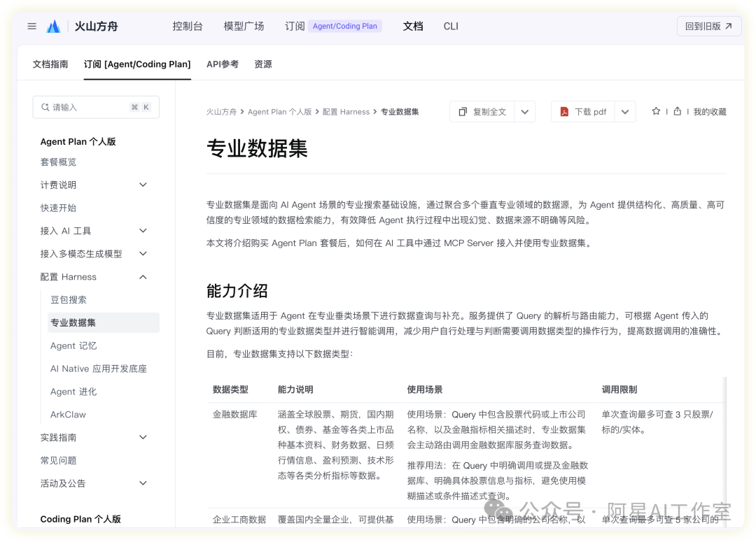The image size is (756, 542).
Task: Open 常见问题 in sidebar
Action: pyautogui.click(x=58, y=460)
